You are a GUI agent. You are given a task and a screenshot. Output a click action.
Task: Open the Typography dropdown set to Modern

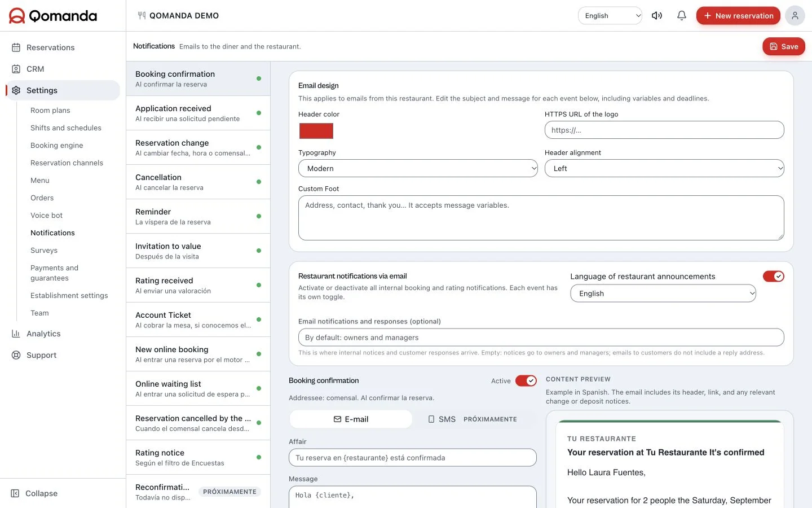[418, 168]
